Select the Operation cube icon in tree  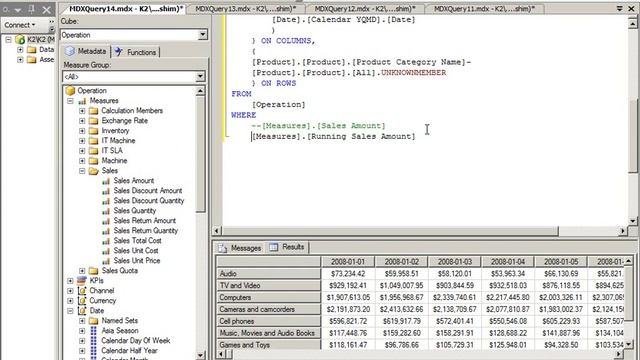70,90
